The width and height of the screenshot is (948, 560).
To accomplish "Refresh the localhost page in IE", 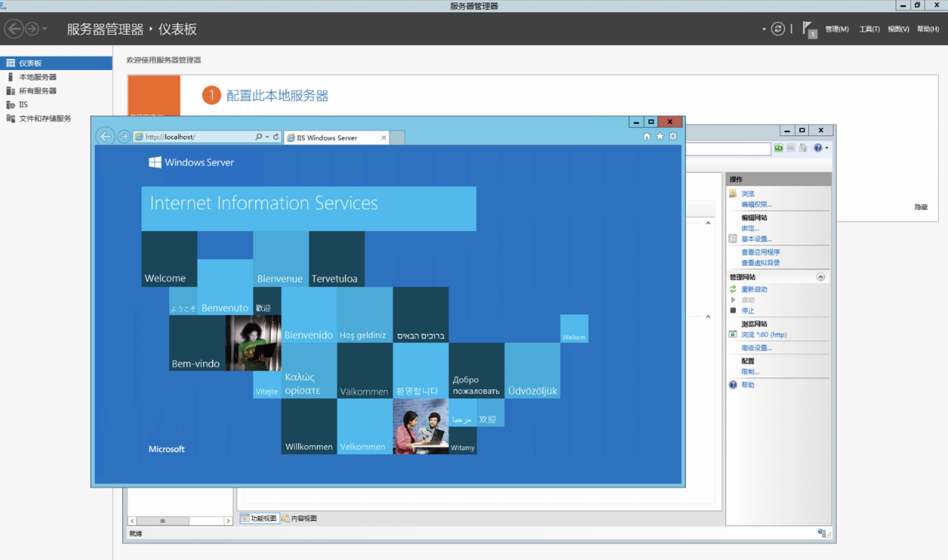I will click(x=276, y=137).
